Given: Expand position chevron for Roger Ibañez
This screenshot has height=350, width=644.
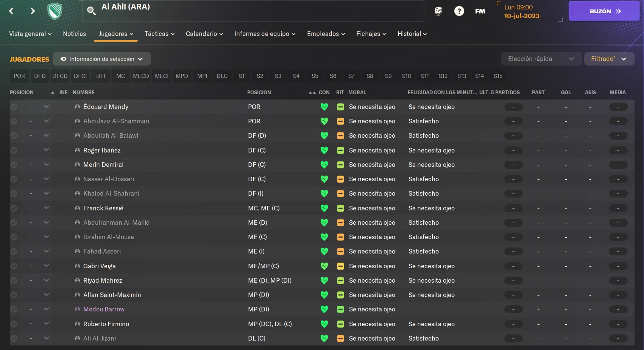Looking at the screenshot, I should coord(46,150).
